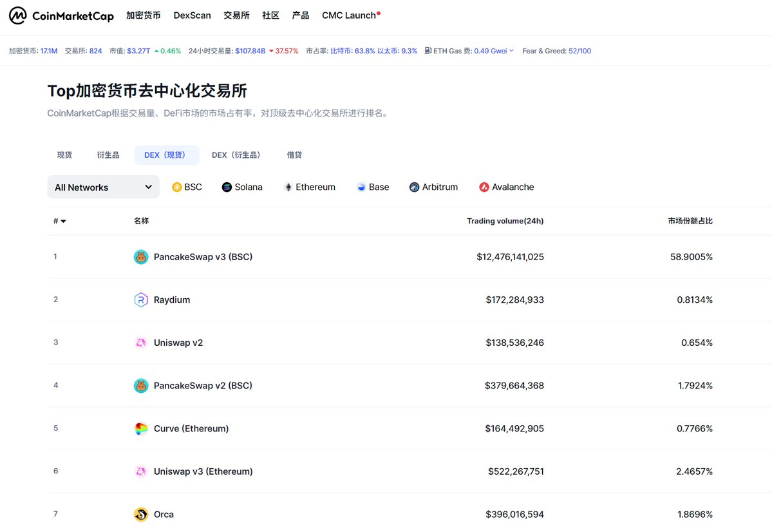Click the $396,016,594 volume cell
The height and width of the screenshot is (532, 772).
(514, 514)
